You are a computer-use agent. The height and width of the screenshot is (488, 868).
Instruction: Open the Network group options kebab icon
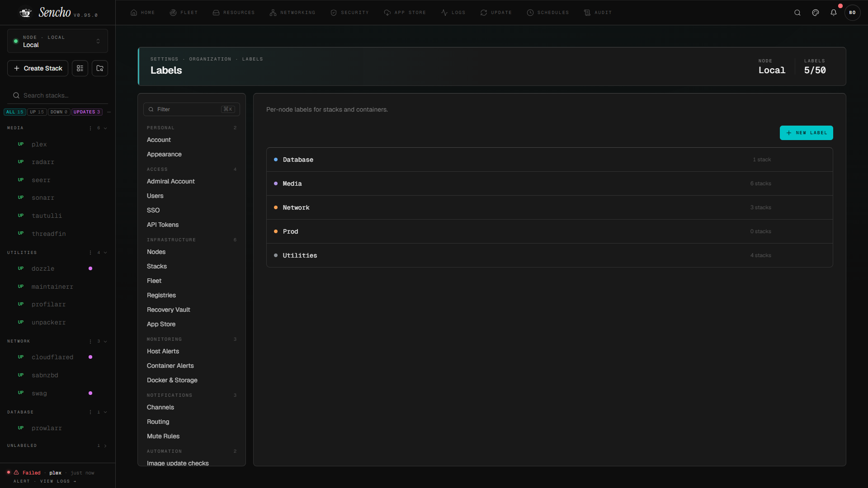pos(90,341)
